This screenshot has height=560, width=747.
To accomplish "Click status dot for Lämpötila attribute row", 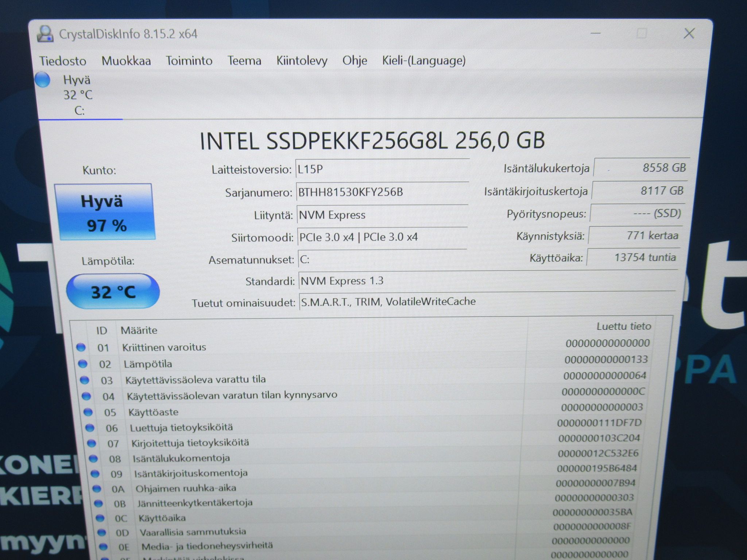I will [83, 363].
